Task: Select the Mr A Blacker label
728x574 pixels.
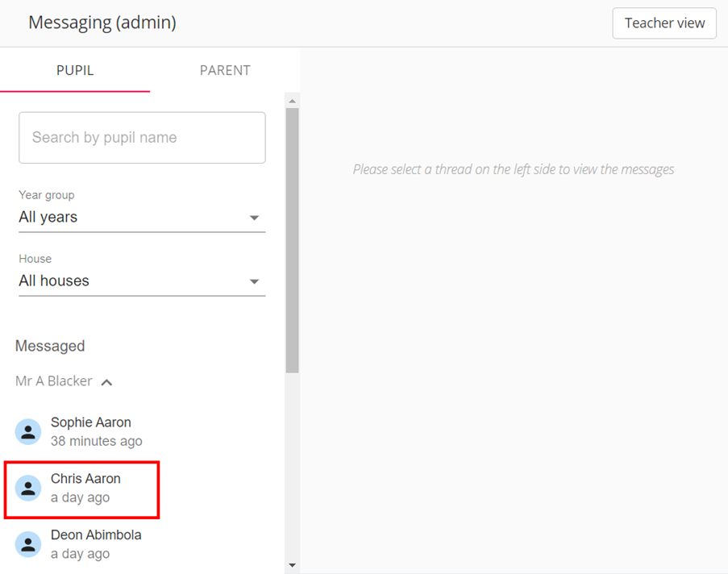Action: point(53,381)
